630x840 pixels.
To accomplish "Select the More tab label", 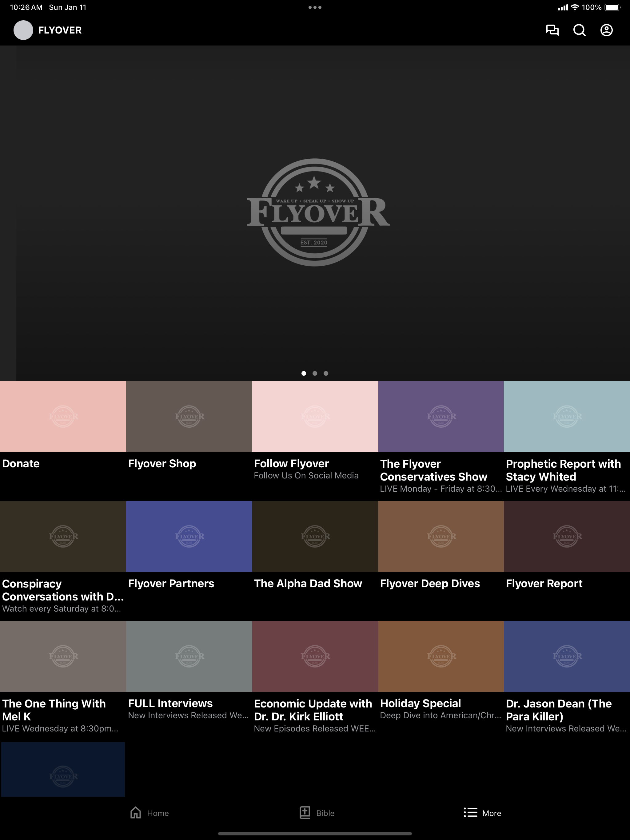I will (x=492, y=813).
